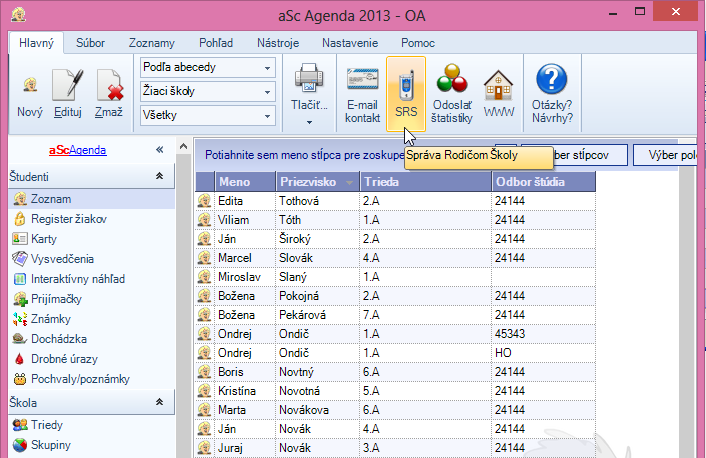706x458 pixels.
Task: Click the Výber pol... button
Action: (665, 155)
